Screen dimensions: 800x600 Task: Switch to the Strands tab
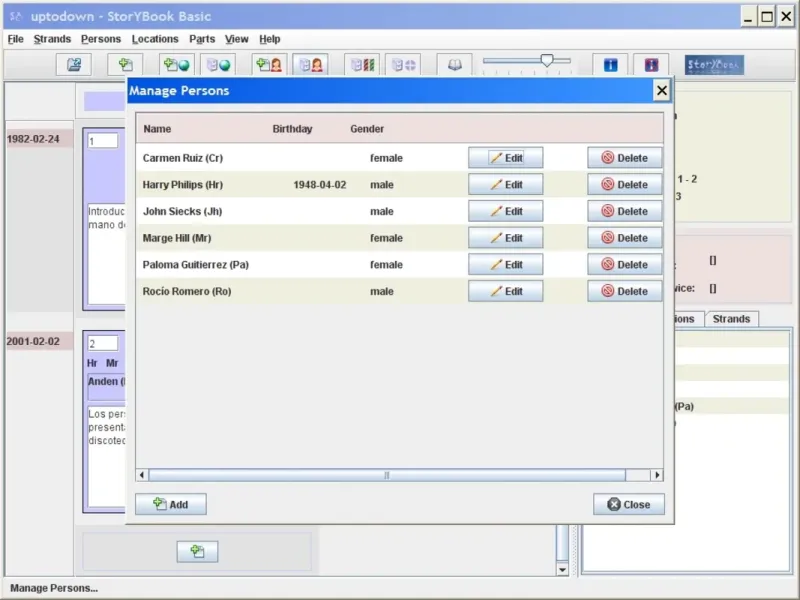[731, 319]
